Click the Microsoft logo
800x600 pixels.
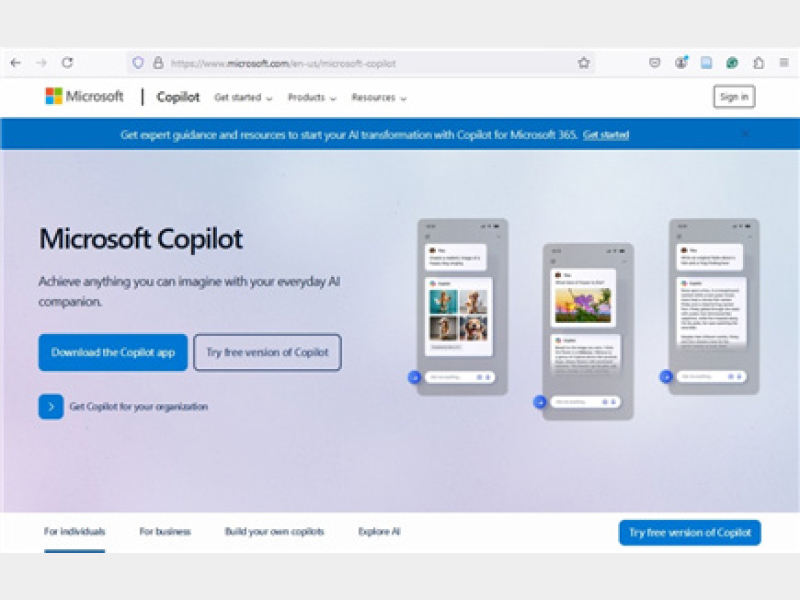click(85, 96)
